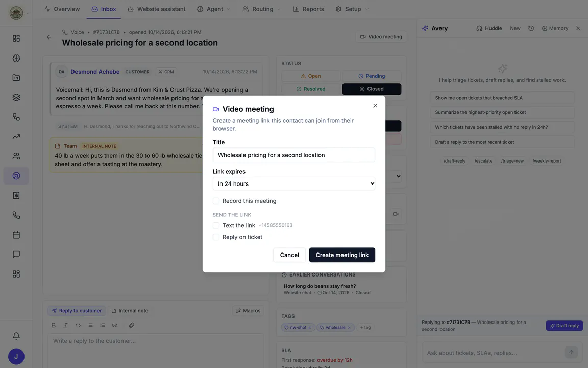The image size is (588, 368).
Task: Set ticket status to Open
Action: click(311, 76)
